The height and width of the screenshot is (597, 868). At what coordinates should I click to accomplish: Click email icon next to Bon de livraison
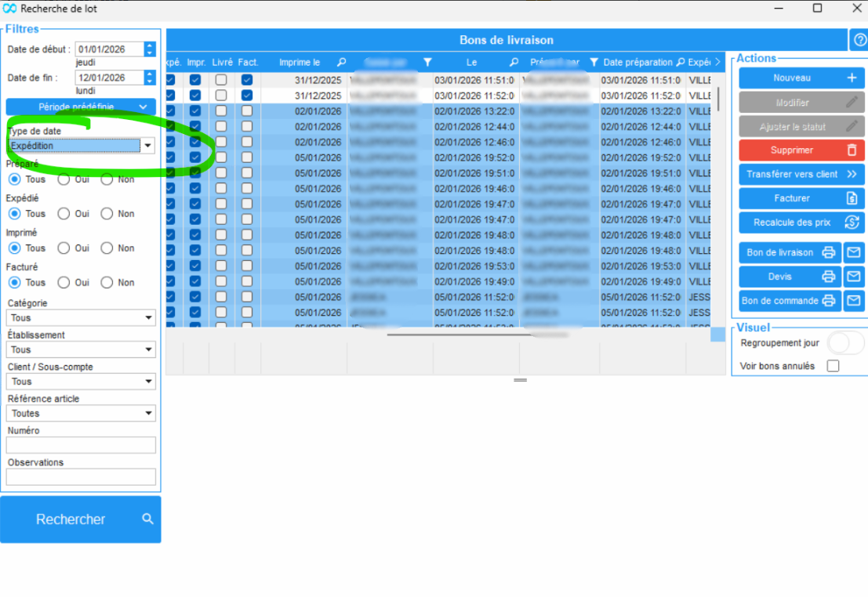[x=854, y=252]
